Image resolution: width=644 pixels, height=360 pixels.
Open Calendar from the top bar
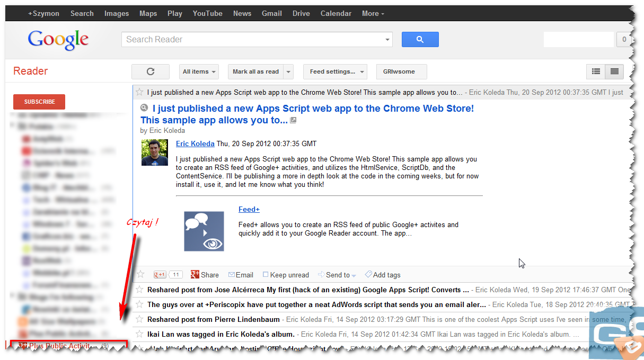(336, 13)
